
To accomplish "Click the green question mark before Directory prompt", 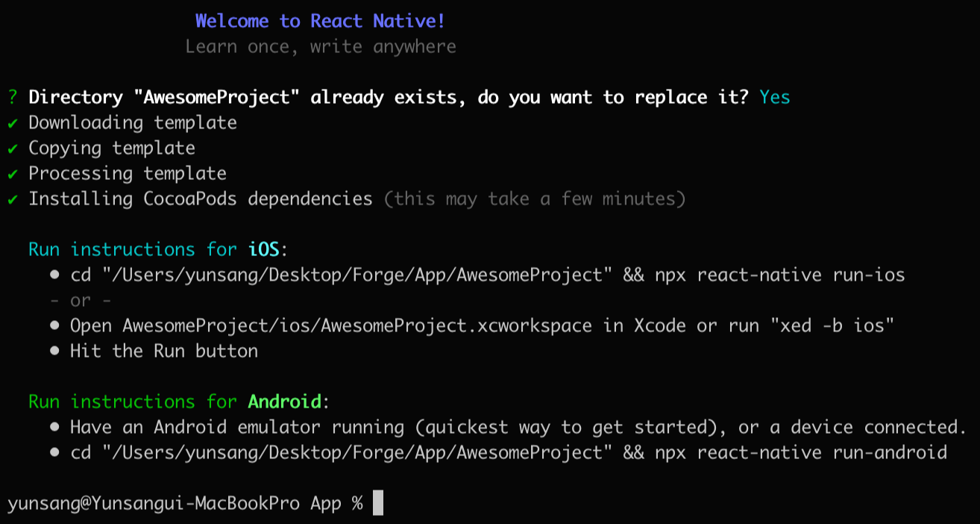I will [x=12, y=98].
